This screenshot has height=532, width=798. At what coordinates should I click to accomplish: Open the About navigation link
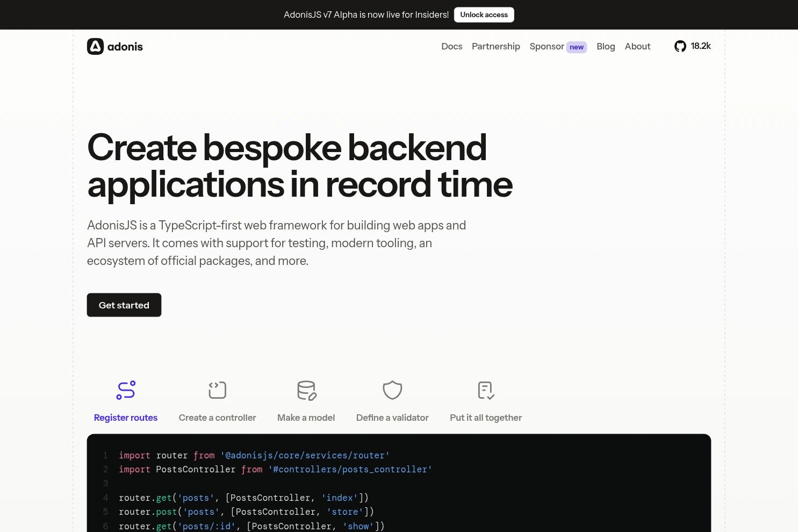coord(637,46)
